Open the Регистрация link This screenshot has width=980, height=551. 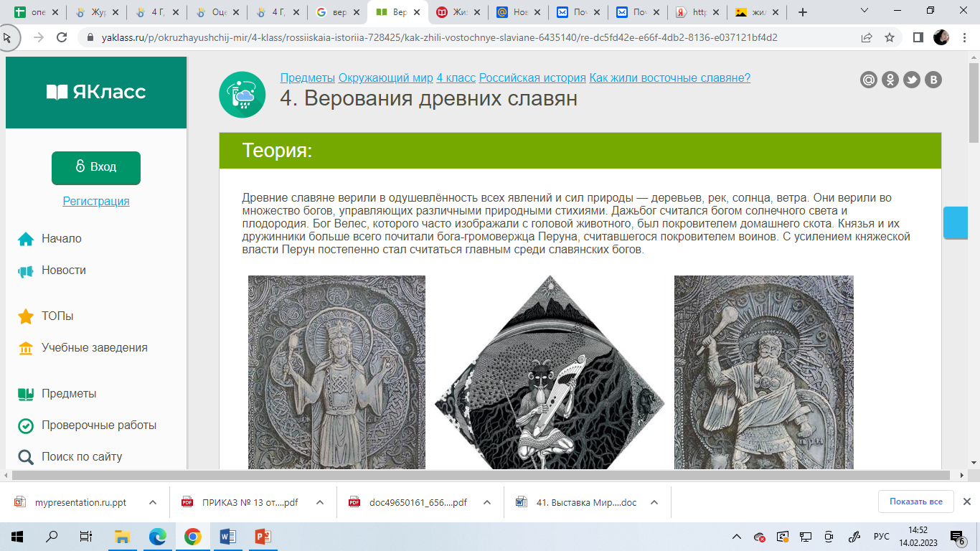[96, 201]
